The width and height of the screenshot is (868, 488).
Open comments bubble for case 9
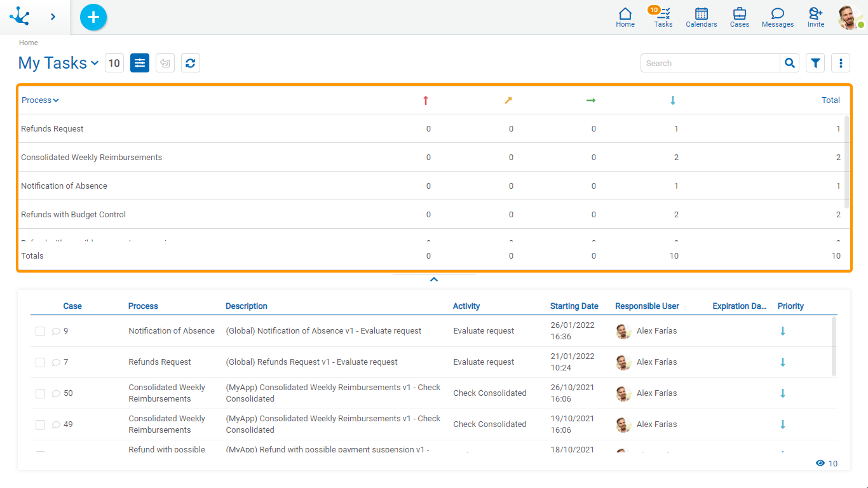click(56, 331)
